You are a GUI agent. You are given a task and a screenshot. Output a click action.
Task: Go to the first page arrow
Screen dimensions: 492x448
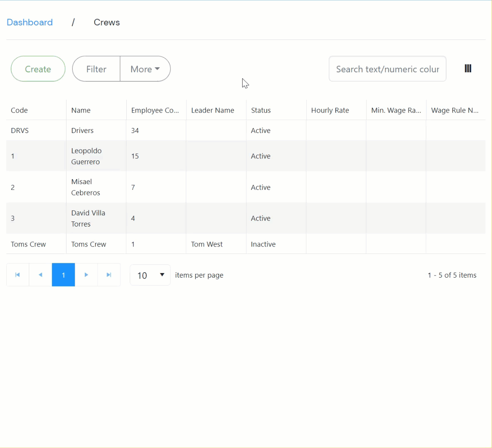(x=17, y=275)
